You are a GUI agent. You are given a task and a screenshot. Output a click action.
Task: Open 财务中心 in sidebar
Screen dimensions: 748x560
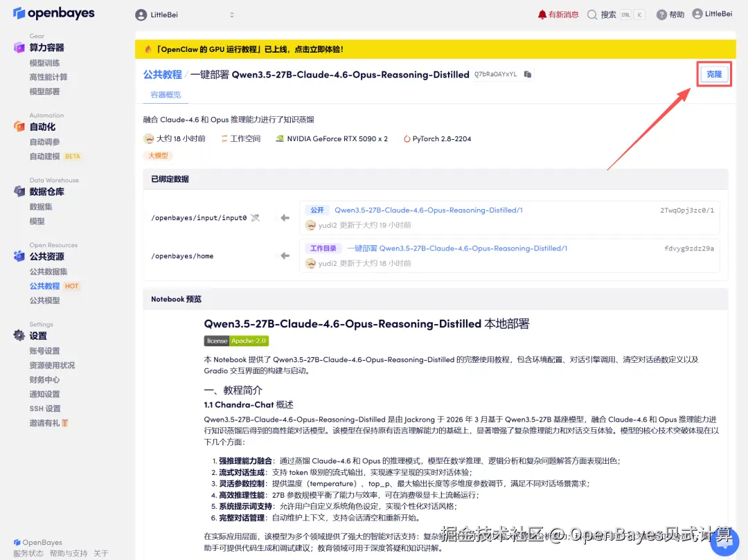click(44, 380)
